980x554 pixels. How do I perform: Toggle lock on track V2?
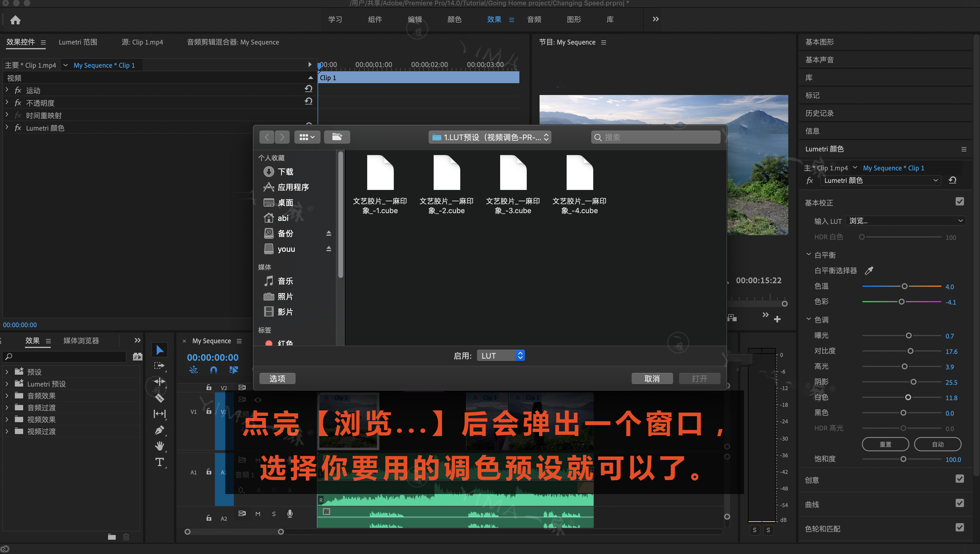[x=209, y=387]
